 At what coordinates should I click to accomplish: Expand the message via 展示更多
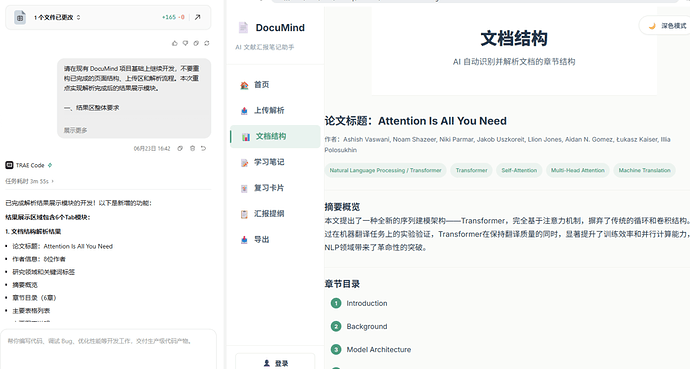tap(75, 130)
